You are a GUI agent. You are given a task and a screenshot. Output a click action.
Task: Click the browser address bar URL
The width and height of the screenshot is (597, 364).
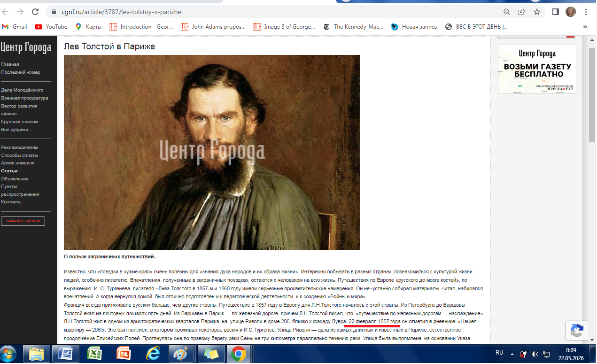click(121, 12)
